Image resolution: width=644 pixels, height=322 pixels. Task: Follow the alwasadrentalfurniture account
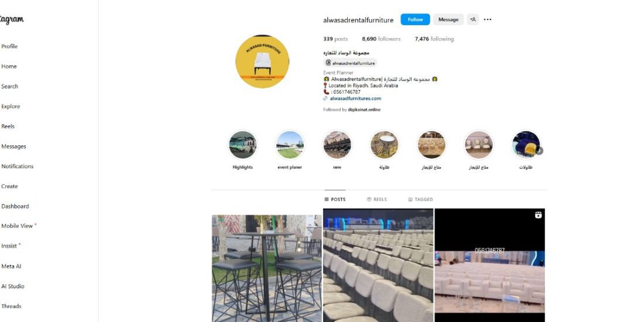pyautogui.click(x=415, y=19)
